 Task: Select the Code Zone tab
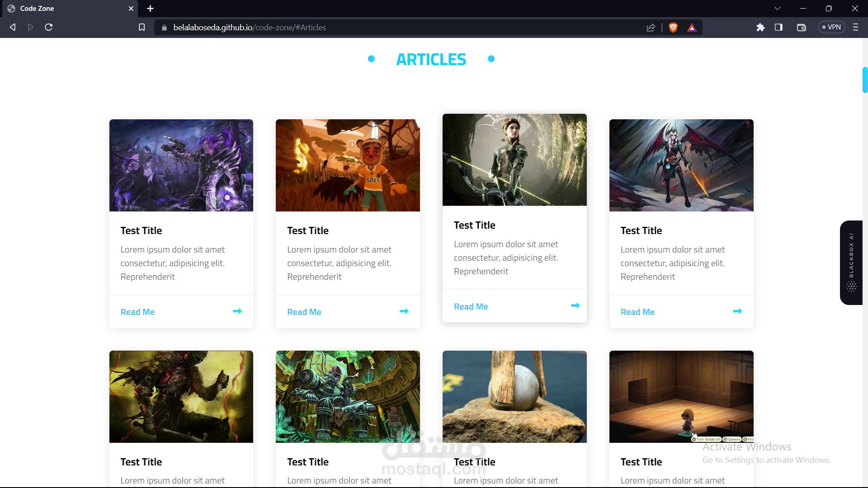[69, 9]
